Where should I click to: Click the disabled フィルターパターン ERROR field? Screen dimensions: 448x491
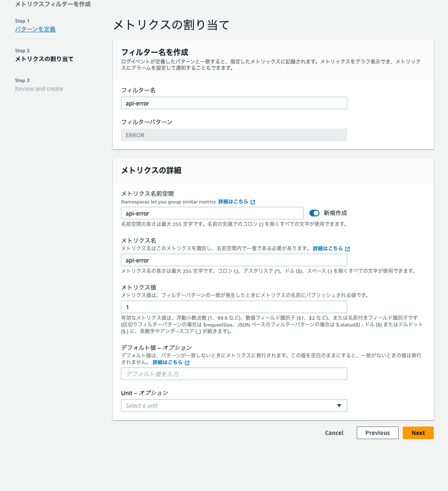(x=234, y=135)
